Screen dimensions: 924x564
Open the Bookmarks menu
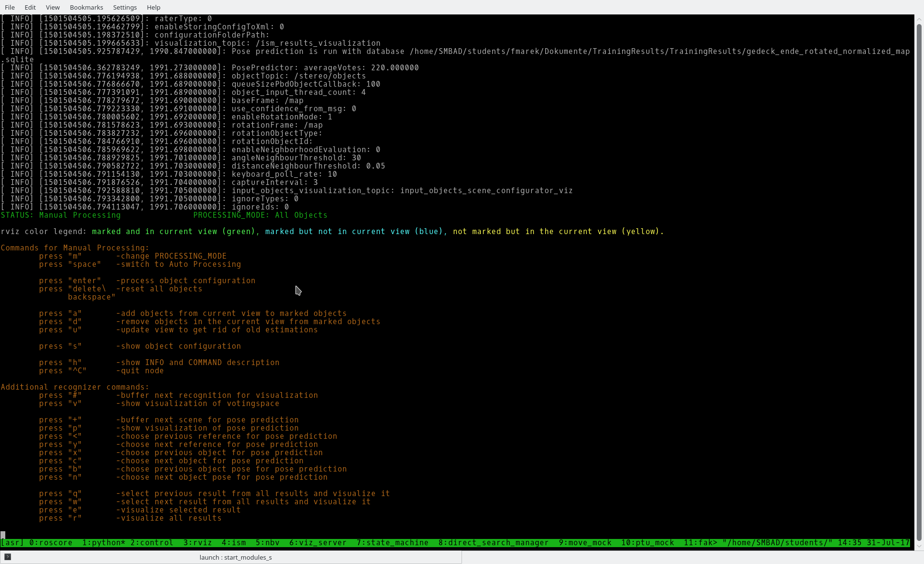coord(86,7)
